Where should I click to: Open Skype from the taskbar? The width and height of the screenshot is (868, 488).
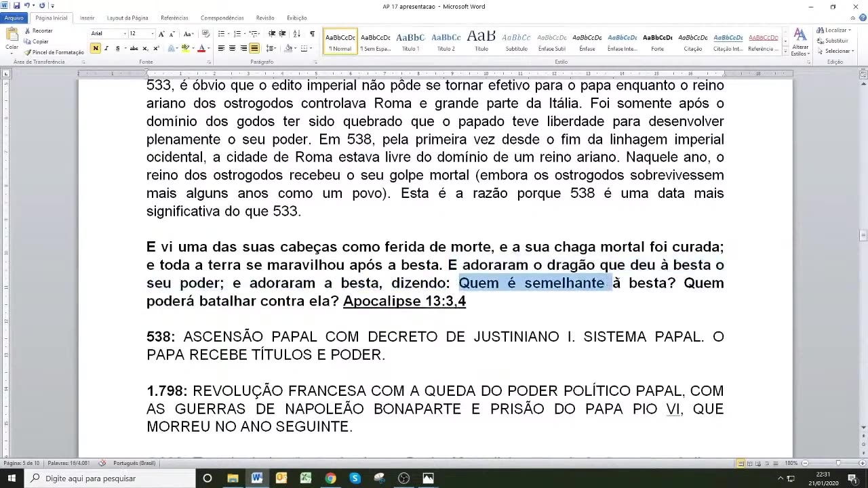[x=355, y=478]
